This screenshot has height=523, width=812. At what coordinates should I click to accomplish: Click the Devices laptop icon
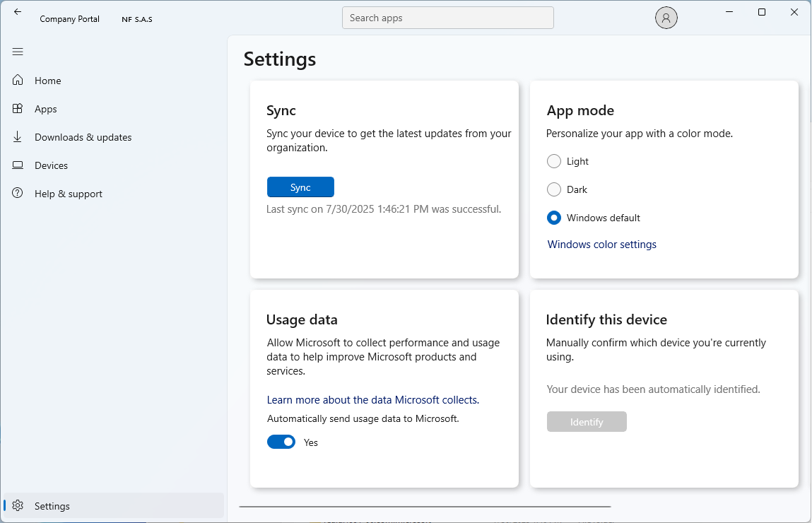pyautogui.click(x=18, y=165)
